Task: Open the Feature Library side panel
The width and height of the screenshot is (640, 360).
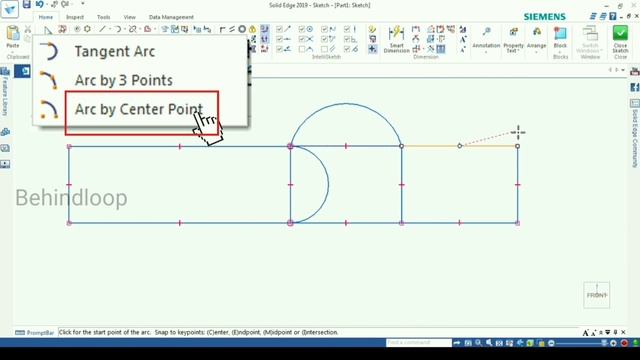Action: click(5, 91)
